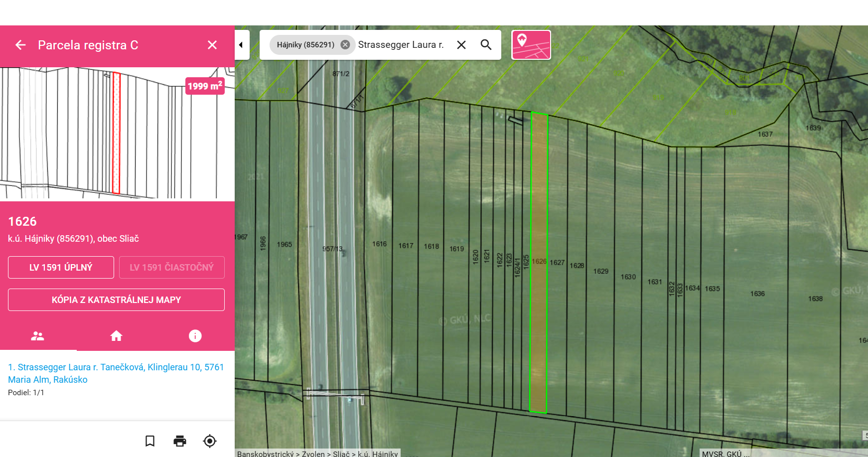This screenshot has width=868, height=457.
Task: Switch to the owners tab
Action: [x=38, y=336]
